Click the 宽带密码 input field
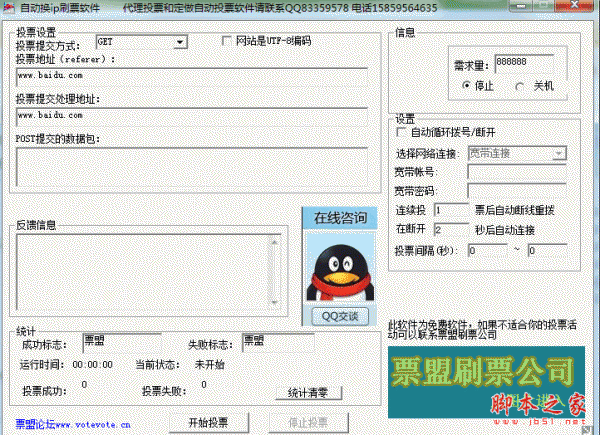The height and width of the screenshot is (435, 600). pos(517,191)
